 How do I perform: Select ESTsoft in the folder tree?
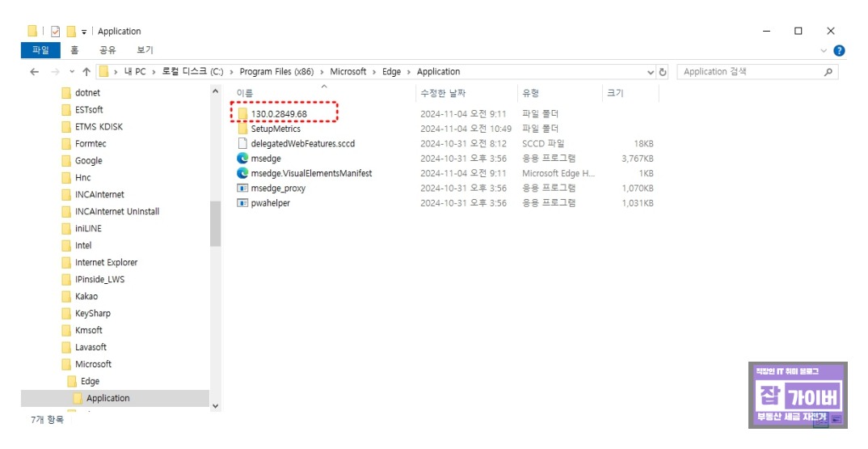pyautogui.click(x=89, y=110)
